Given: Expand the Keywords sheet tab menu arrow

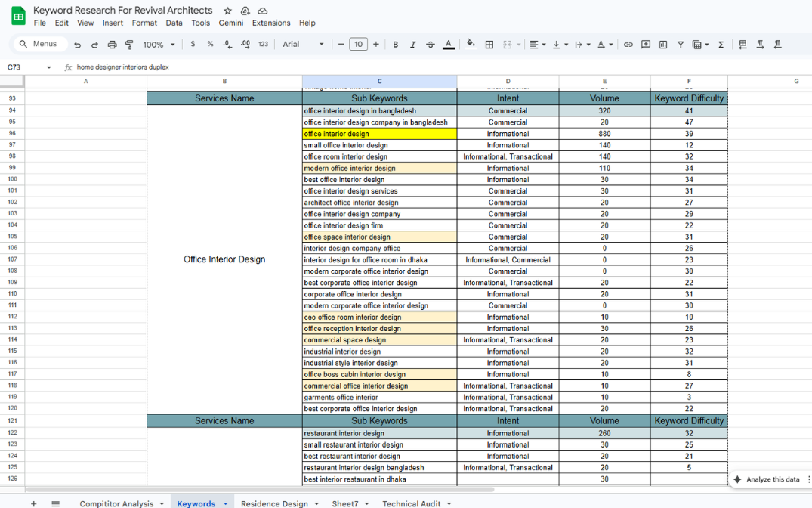Looking at the screenshot, I should pyautogui.click(x=225, y=503).
